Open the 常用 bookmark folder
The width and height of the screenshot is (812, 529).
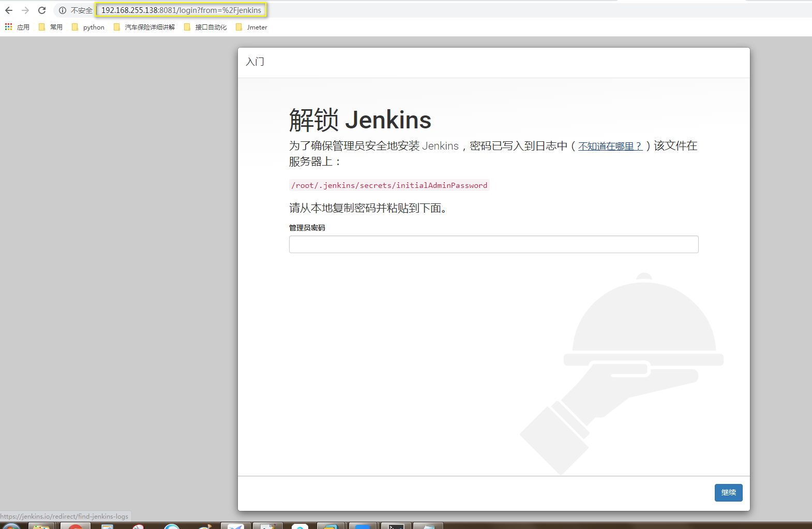tap(51, 27)
